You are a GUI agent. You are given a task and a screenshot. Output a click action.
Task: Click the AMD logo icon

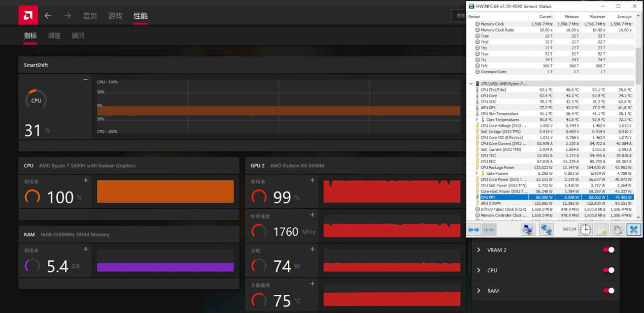pos(28,15)
